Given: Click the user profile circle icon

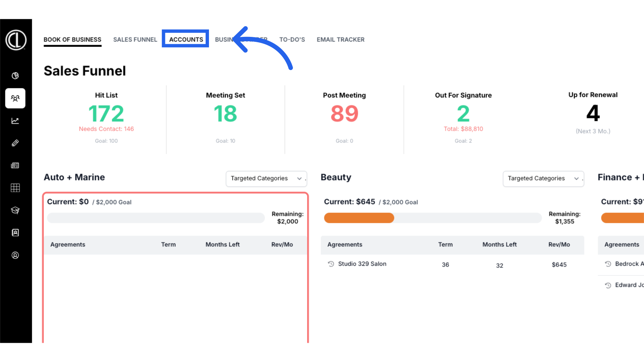Looking at the screenshot, I should [x=15, y=255].
